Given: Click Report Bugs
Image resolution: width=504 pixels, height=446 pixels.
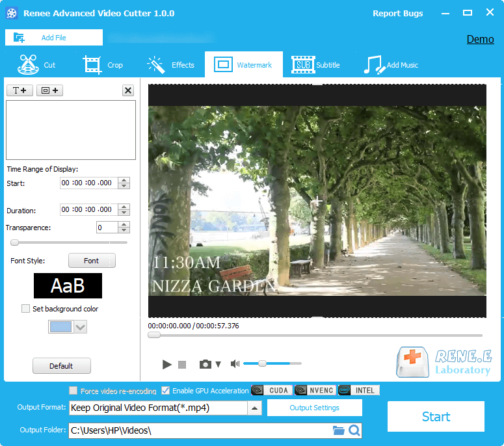Looking at the screenshot, I should click(x=397, y=13).
